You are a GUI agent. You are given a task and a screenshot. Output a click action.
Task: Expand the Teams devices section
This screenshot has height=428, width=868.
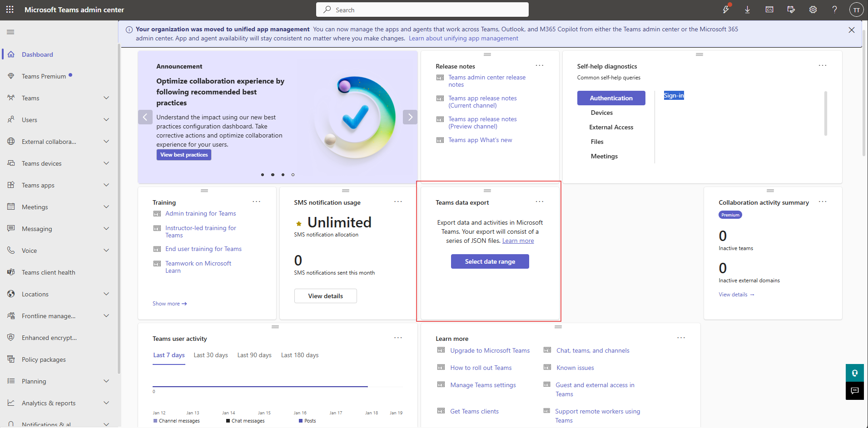pos(106,163)
